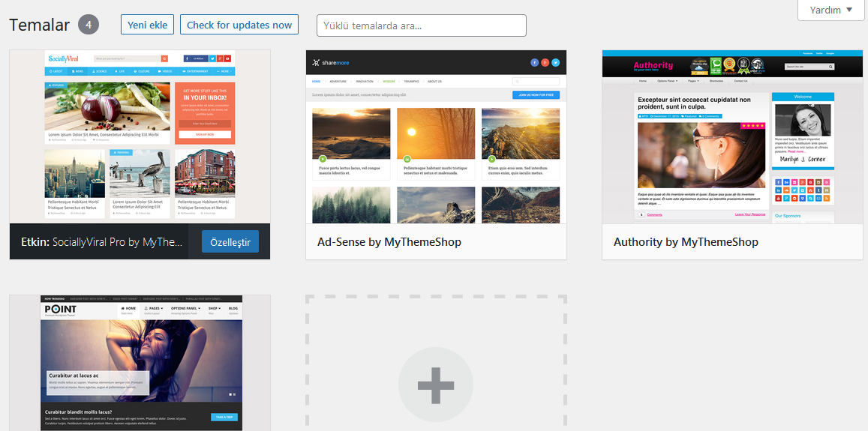
Task: Click the theme count badge 4
Action: [89, 25]
